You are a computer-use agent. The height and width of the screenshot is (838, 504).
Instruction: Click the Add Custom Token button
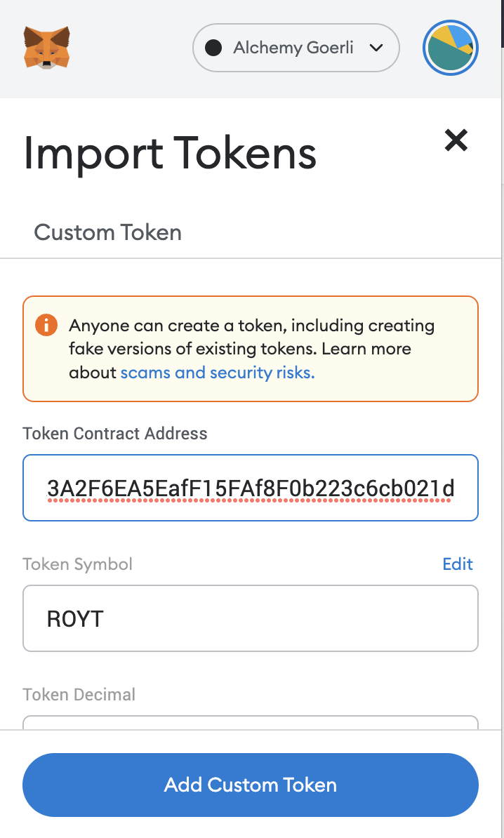[x=250, y=785]
